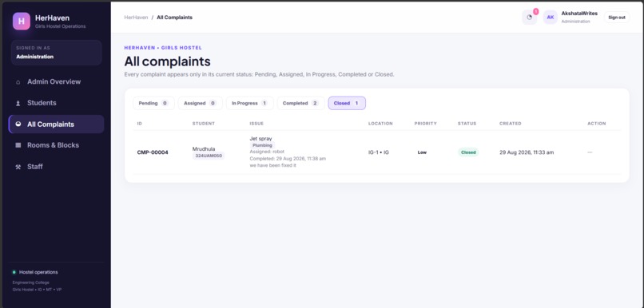Click the IG-1 • IG location cell
644x308 pixels.
point(379,152)
